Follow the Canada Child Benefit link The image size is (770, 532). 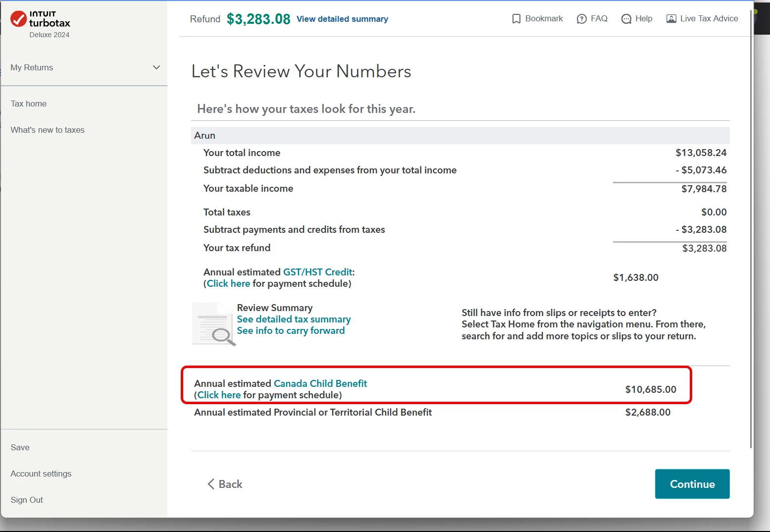[x=320, y=383]
